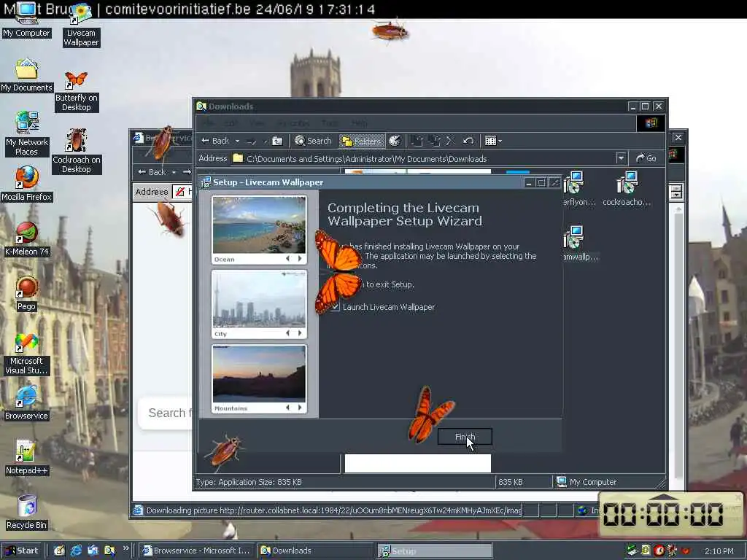Screen dimensions: 747x560
Task: Click the Ocean webcam thumbnail
Action: pos(259,225)
